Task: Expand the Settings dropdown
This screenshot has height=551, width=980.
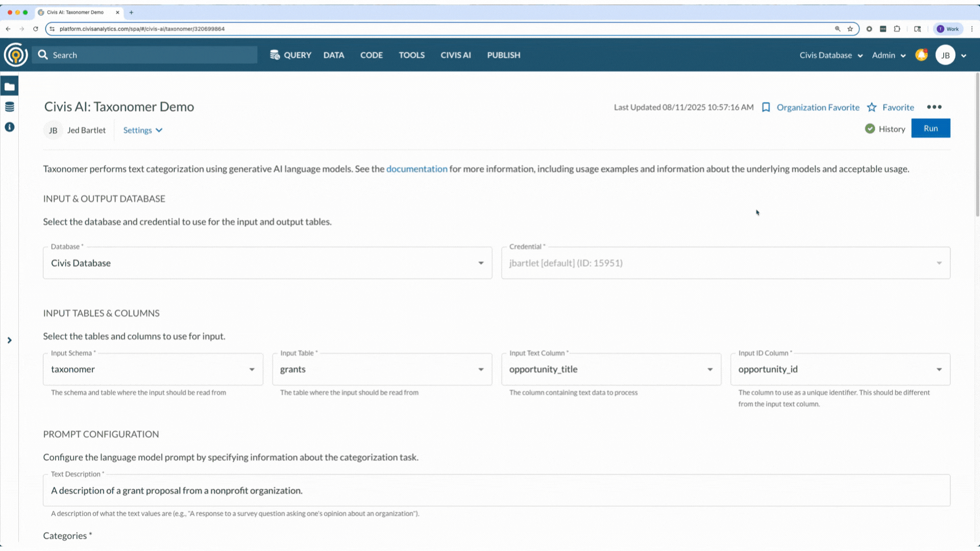Action: 143,130
